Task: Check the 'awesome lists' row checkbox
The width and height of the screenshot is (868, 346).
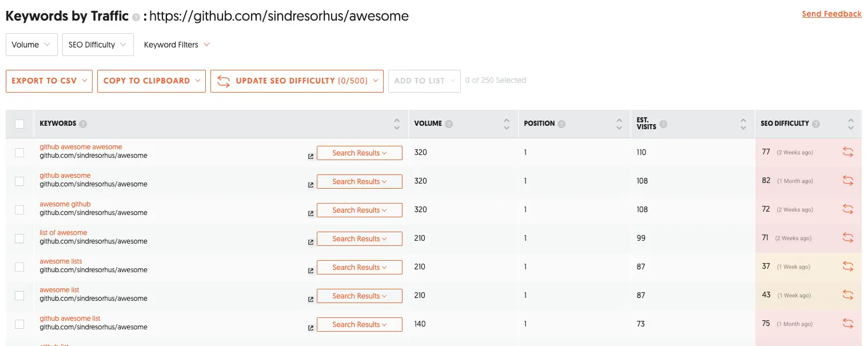Action: coord(19,267)
